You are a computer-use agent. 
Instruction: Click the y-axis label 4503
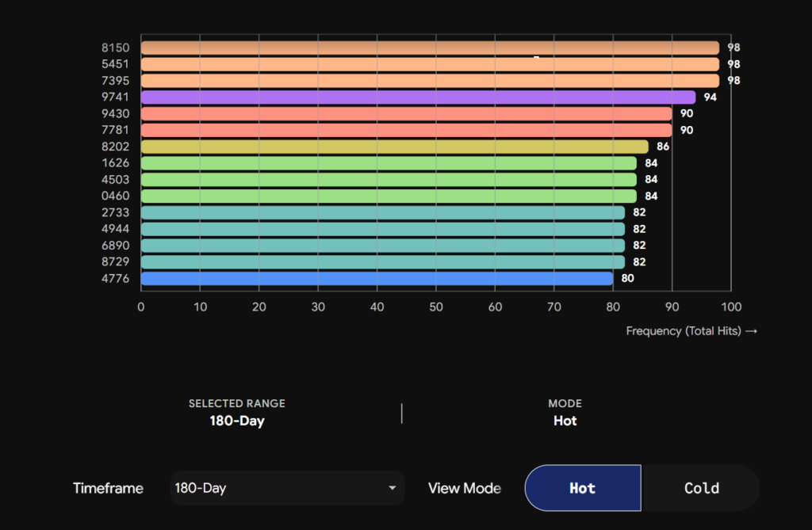coord(116,180)
